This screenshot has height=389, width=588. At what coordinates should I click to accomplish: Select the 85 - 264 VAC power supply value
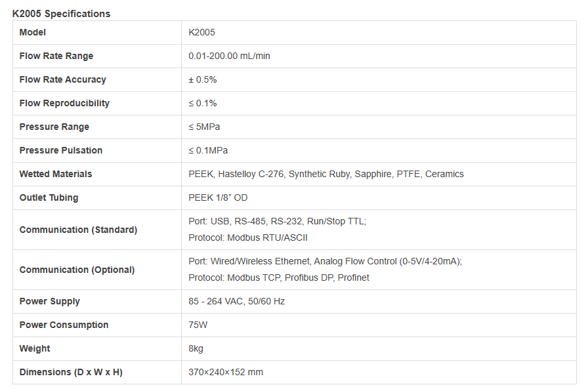coord(236,301)
